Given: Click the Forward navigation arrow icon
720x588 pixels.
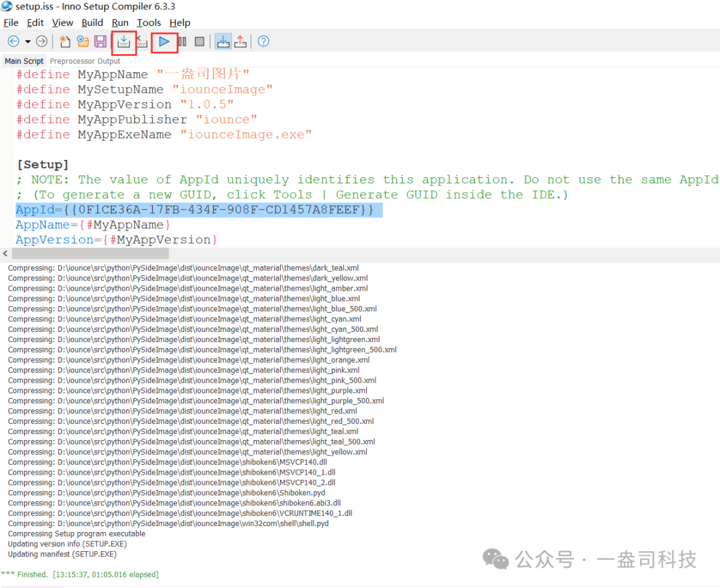Looking at the screenshot, I should tap(41, 42).
